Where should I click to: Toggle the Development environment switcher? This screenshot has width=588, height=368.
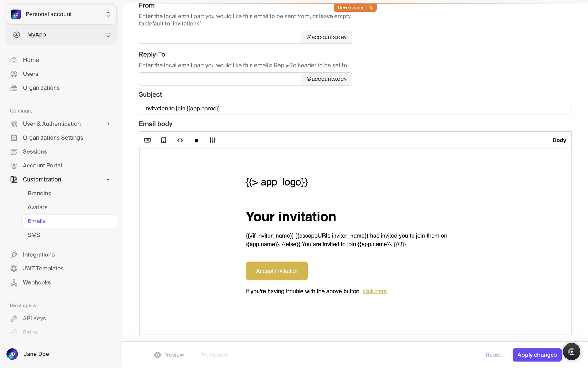point(355,8)
